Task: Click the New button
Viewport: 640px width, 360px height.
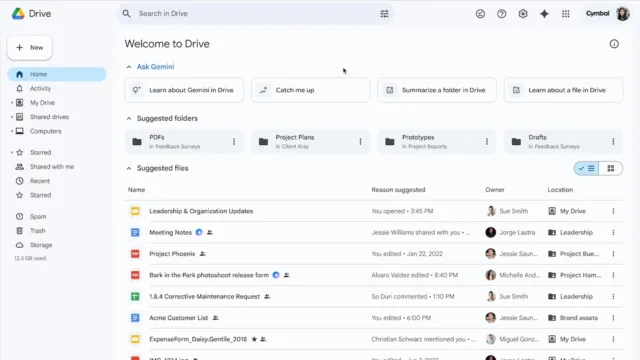Action: [x=30, y=48]
